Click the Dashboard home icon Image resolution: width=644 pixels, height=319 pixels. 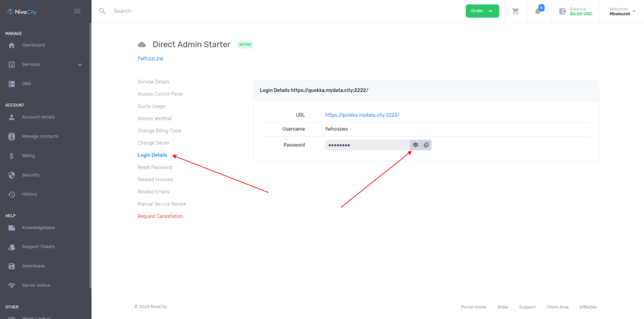[x=11, y=45]
